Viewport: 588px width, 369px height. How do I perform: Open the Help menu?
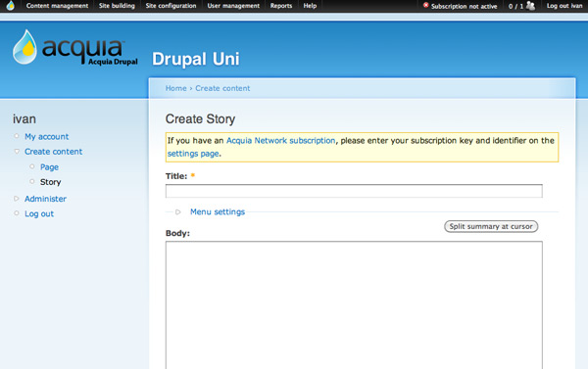click(310, 6)
